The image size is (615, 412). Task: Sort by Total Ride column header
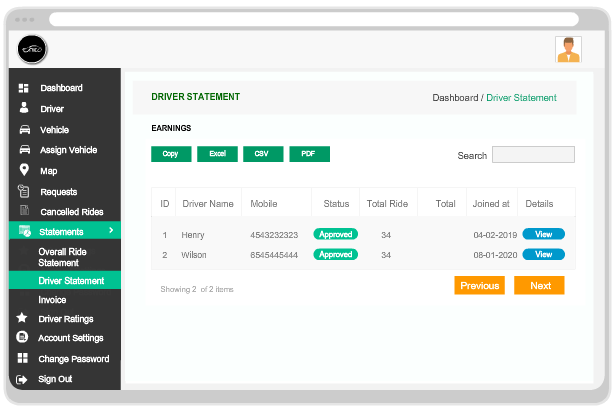(x=387, y=204)
